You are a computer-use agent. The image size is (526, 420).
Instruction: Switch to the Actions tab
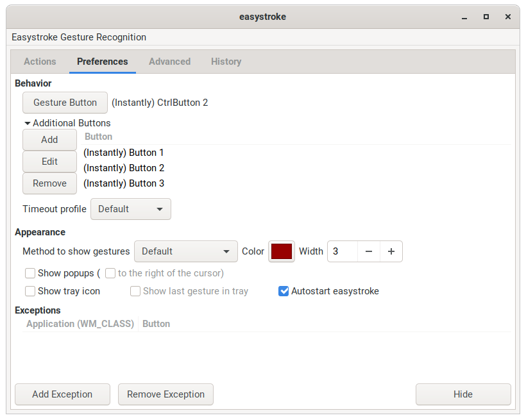point(40,62)
